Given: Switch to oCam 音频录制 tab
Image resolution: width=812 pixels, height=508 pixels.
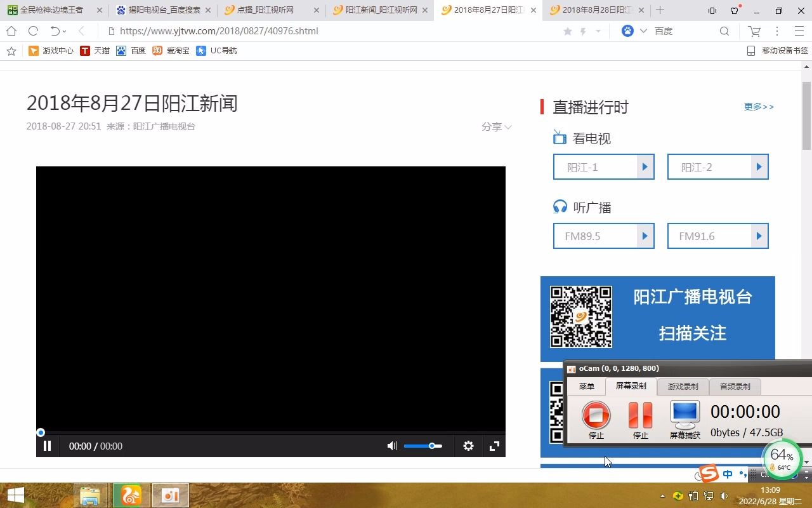Looking at the screenshot, I should (x=735, y=386).
